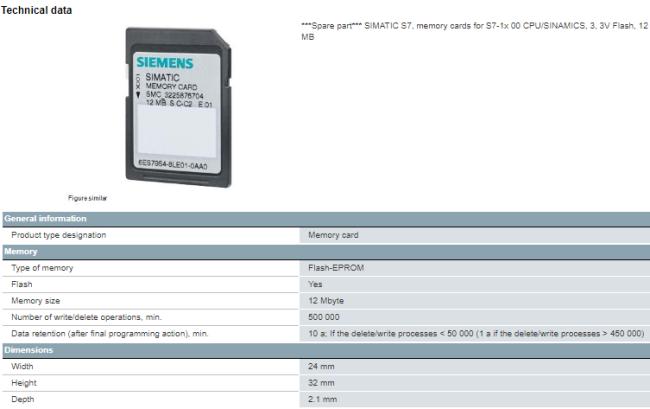Screen dimensions: 650x409
Task: Click the SIEMENS logo on the card
Action: [x=173, y=62]
